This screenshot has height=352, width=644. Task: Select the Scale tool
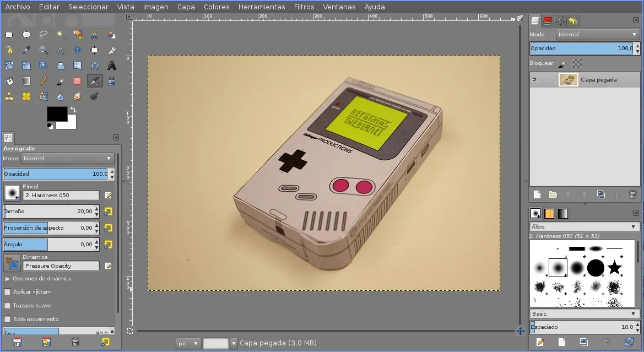26,66
